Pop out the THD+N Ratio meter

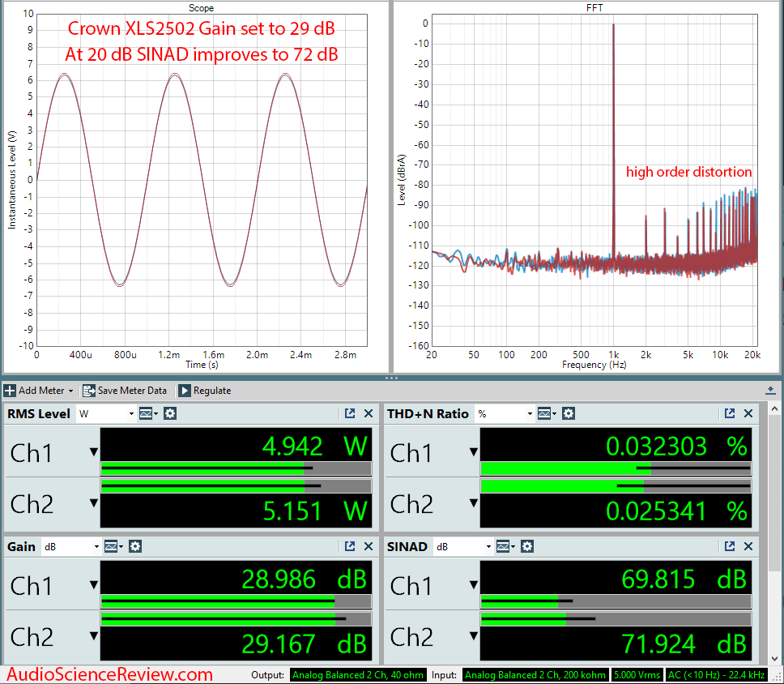tap(730, 413)
